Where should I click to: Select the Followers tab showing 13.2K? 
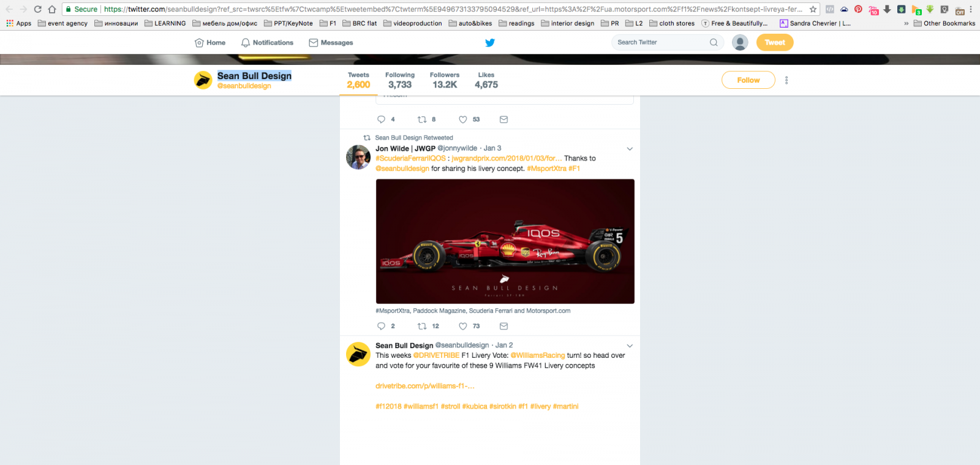click(x=445, y=80)
